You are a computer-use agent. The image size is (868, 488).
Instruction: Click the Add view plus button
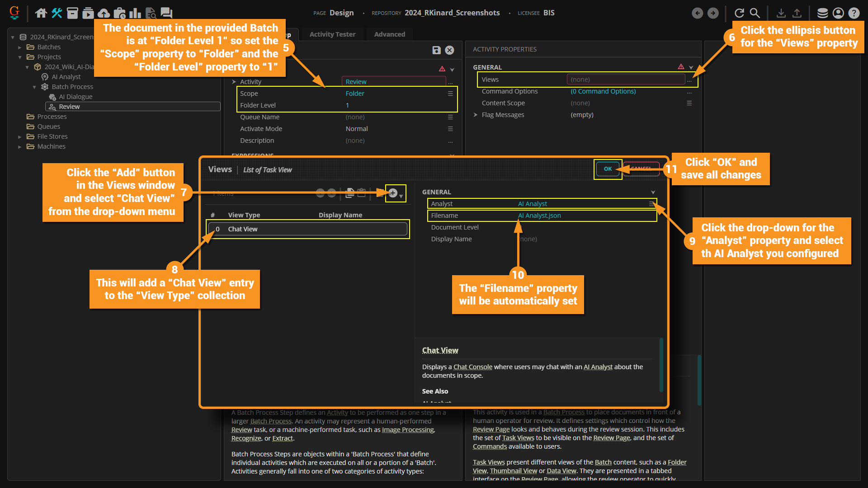393,193
